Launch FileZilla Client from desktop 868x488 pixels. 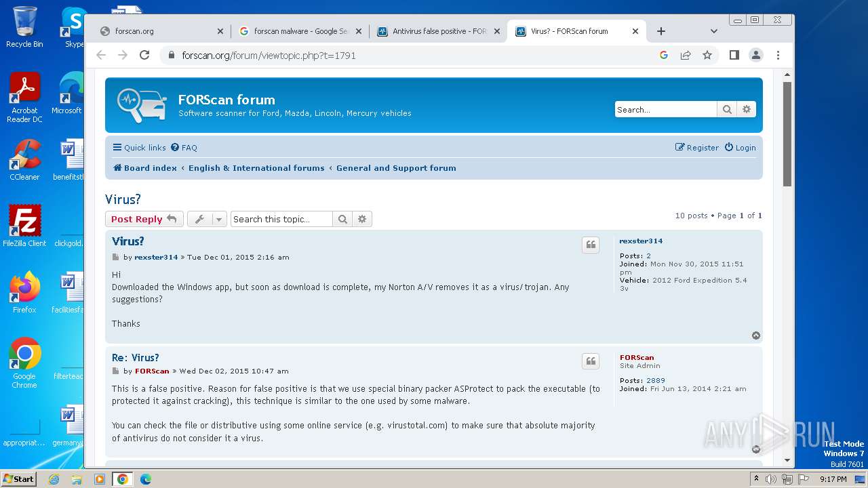click(24, 226)
